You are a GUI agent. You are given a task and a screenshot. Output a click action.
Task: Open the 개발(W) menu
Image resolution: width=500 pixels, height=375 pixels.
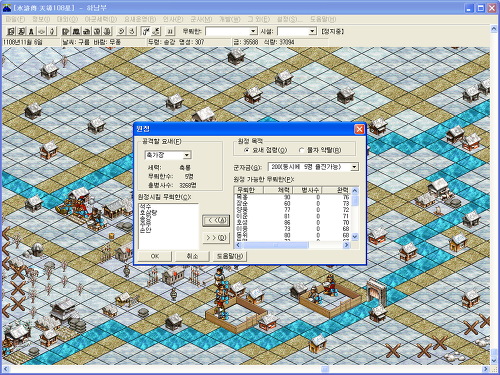tap(230, 19)
